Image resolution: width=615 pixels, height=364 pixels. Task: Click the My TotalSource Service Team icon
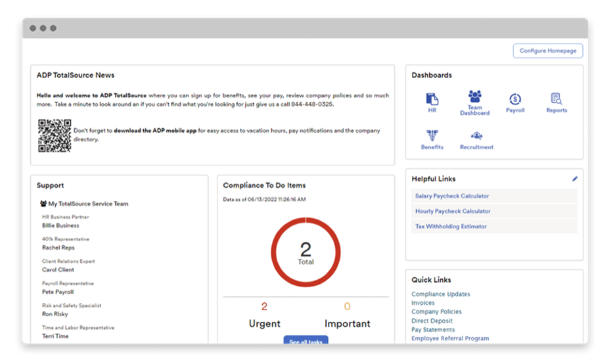coord(43,204)
